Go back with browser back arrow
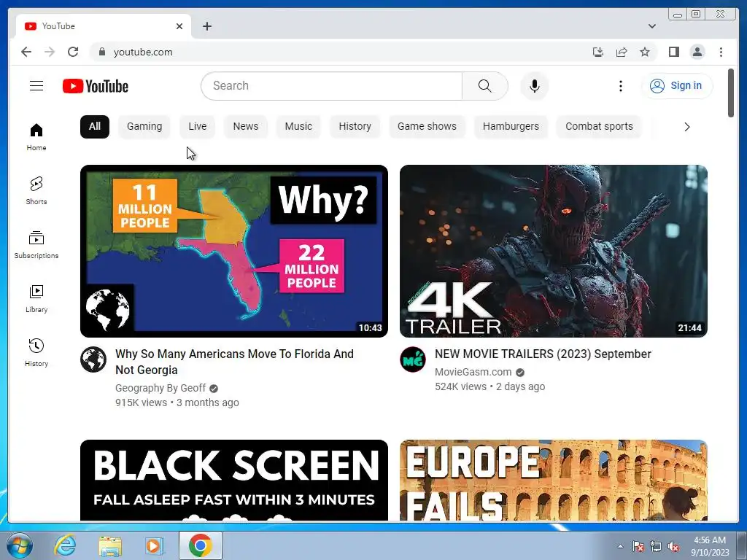Image resolution: width=747 pixels, height=560 pixels. click(26, 52)
